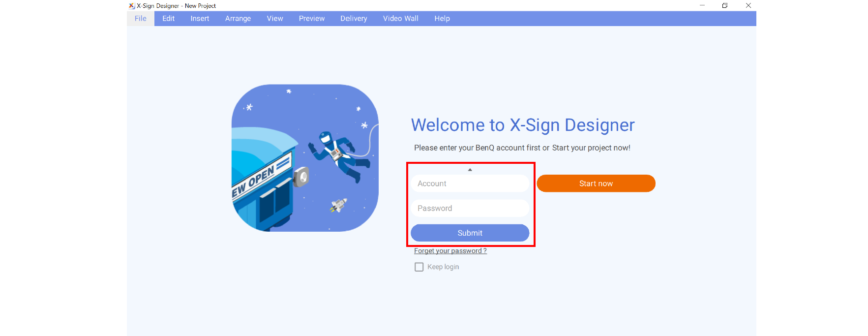
Task: Open the Video Wall menu
Action: [x=400, y=19]
